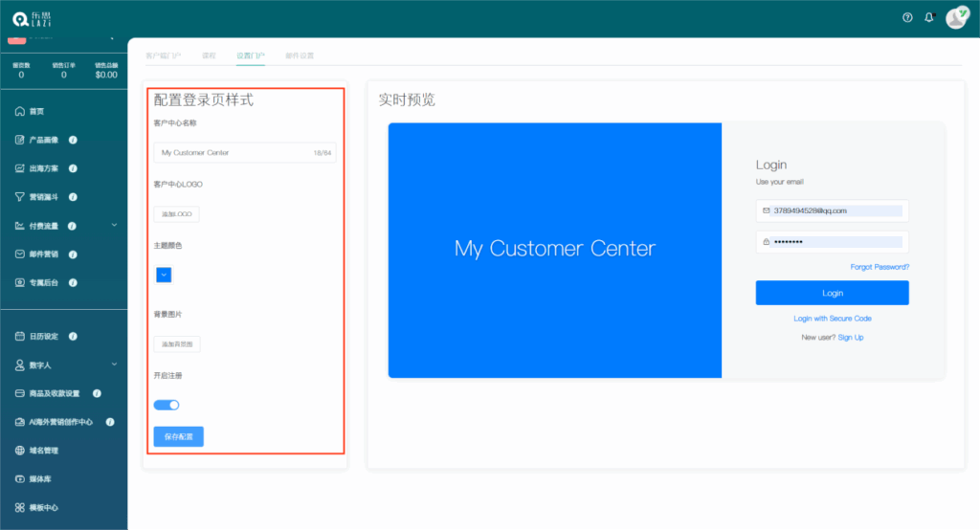Click the 邮件营销 envelope icon
Viewport: 980px width, 530px height.
coord(19,254)
